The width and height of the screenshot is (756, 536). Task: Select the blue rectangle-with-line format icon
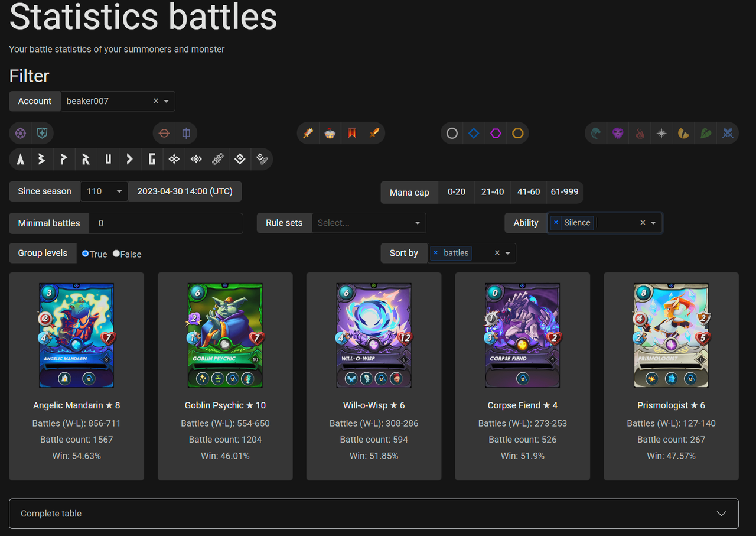coord(186,134)
